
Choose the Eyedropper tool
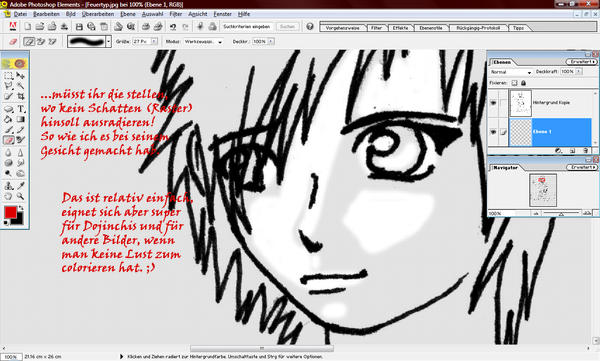21,185
